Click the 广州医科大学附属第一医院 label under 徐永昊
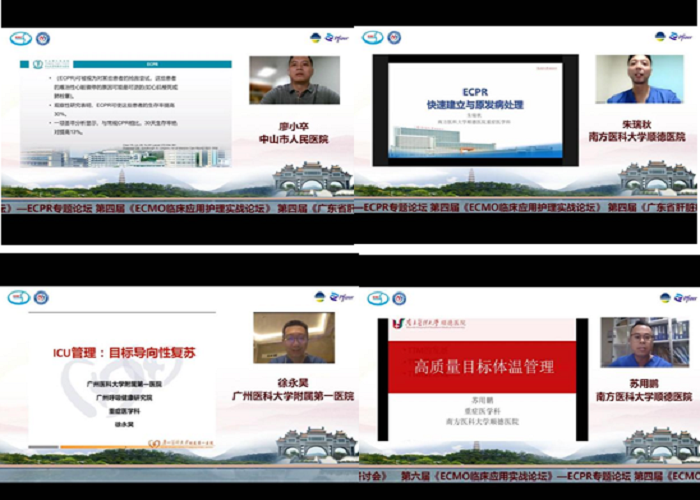Screen dimensions: 700x500 [x=293, y=396]
